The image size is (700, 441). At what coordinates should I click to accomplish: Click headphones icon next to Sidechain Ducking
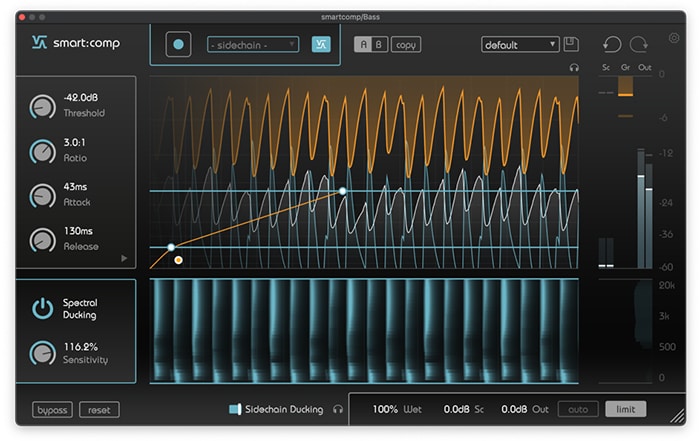click(x=338, y=409)
